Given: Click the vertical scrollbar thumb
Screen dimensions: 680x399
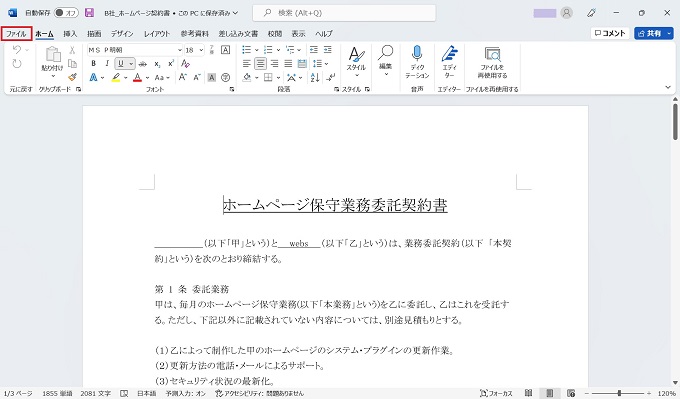Looking at the screenshot, I should pos(675,121).
